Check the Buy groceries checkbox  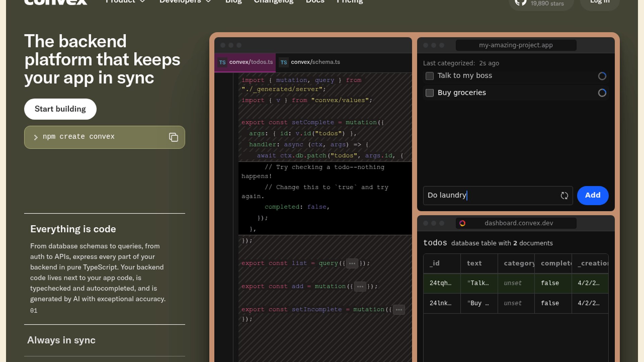429,93
